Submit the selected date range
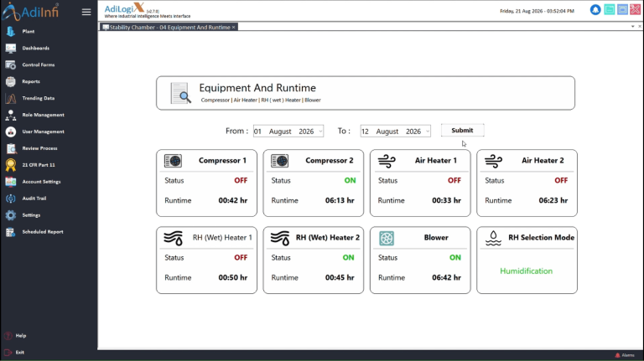644x361 pixels. (x=463, y=130)
